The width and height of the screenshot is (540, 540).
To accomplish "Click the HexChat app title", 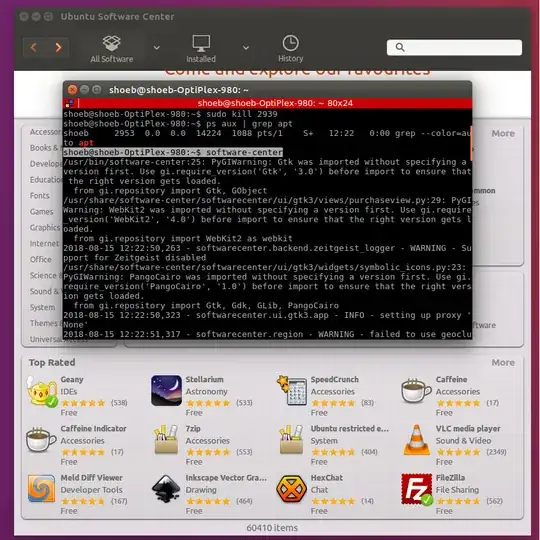I will click(x=327, y=478).
